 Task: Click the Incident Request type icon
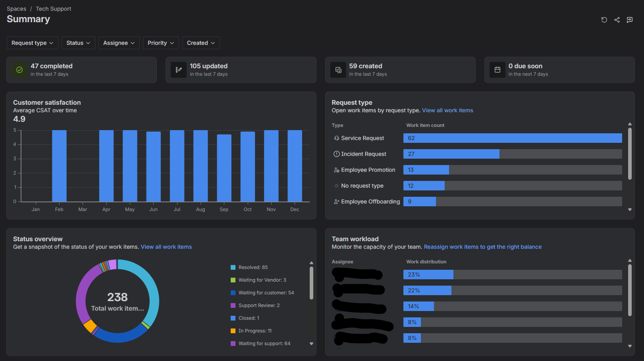coord(336,154)
